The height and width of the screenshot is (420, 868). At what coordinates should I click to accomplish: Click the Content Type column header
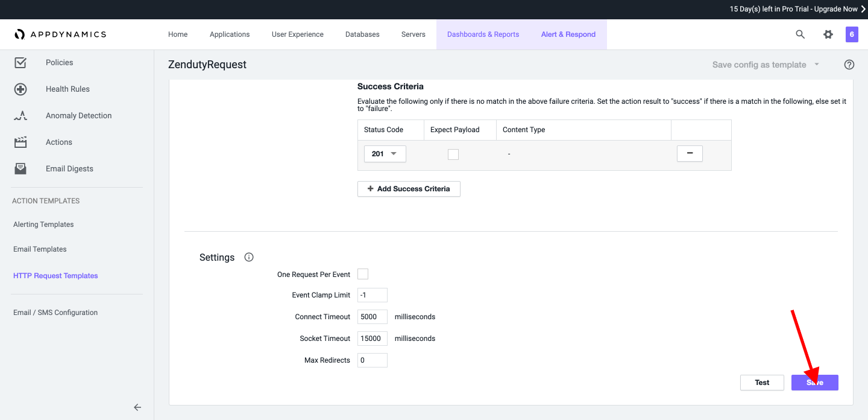(x=524, y=130)
